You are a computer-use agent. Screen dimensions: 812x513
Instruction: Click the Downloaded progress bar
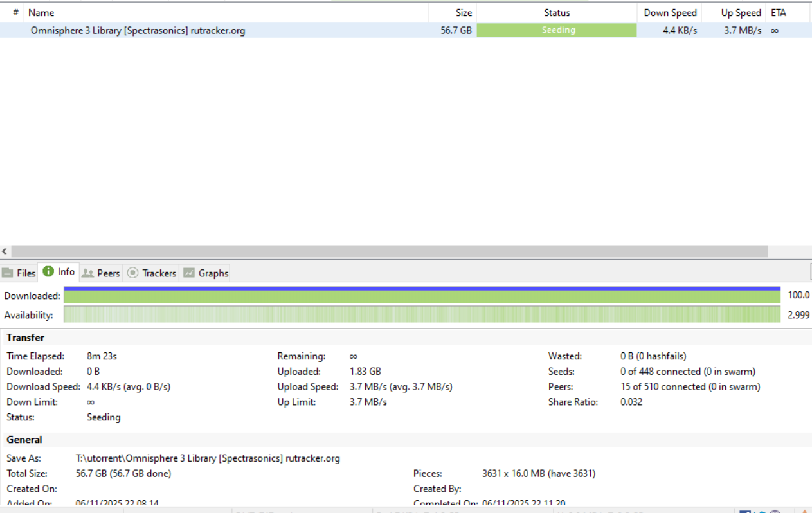click(422, 296)
